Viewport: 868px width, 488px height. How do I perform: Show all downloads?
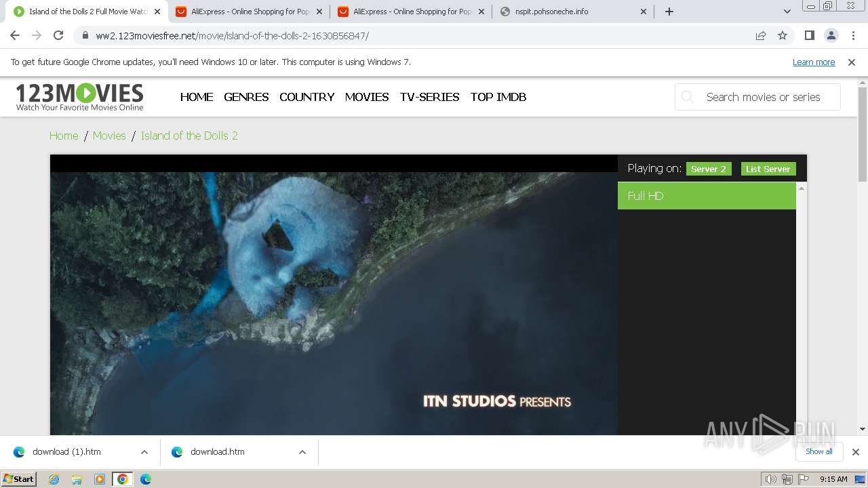coord(819,451)
